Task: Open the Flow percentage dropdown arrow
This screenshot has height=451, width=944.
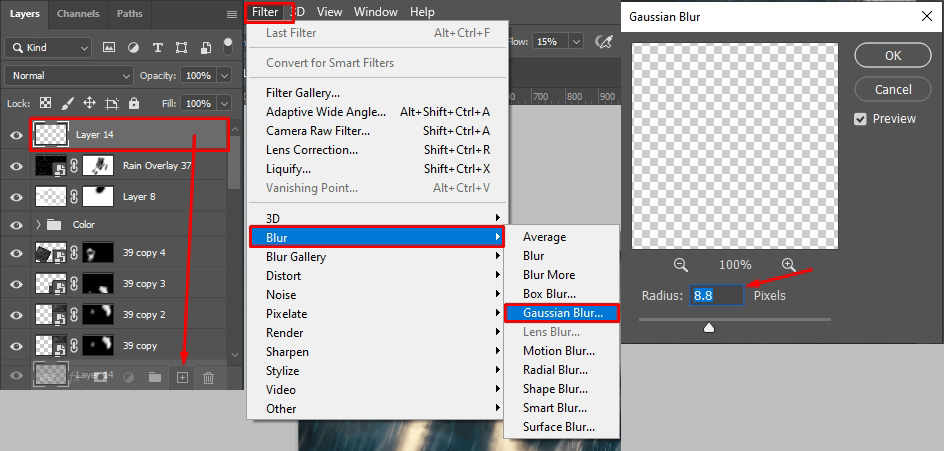Action: click(576, 42)
